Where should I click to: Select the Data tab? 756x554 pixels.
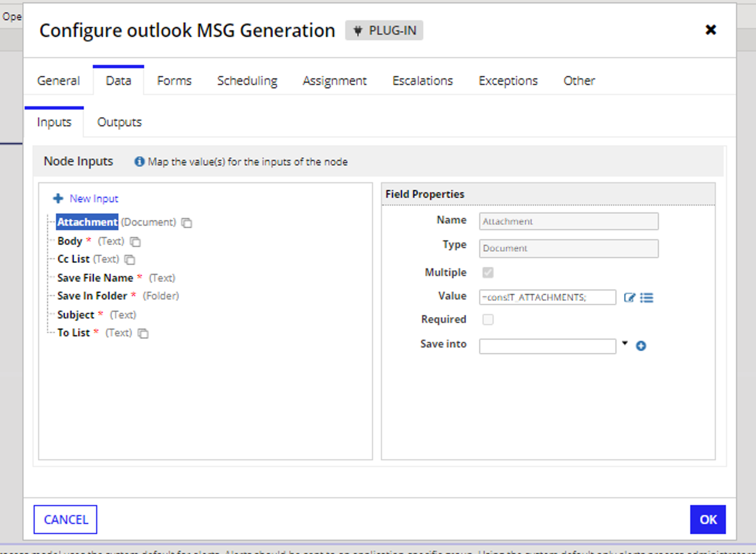tap(118, 81)
